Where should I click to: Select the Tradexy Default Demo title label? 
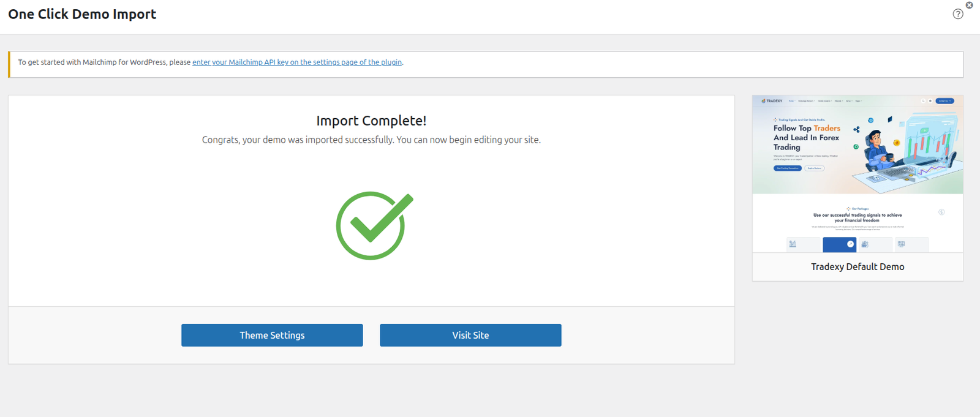click(x=857, y=267)
